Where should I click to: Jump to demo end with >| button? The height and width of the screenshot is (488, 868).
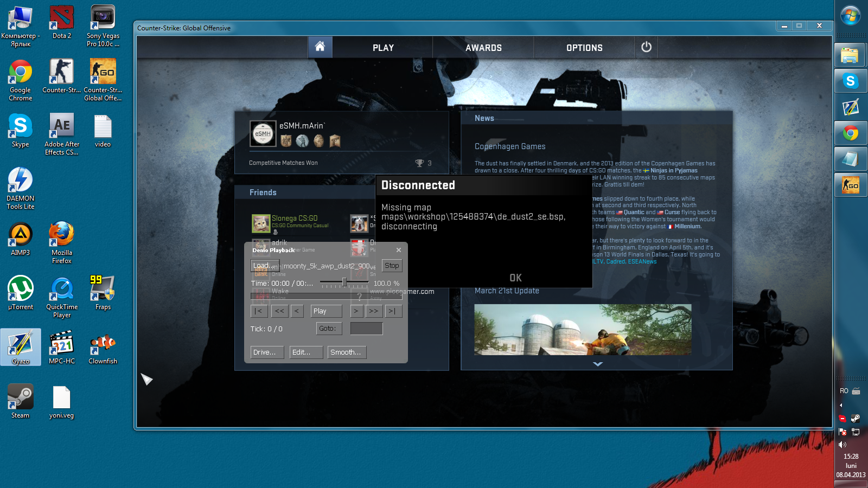(392, 311)
